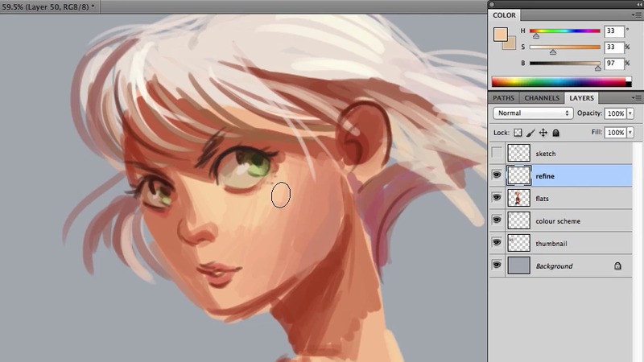Click the layer Opacity value field

point(615,113)
